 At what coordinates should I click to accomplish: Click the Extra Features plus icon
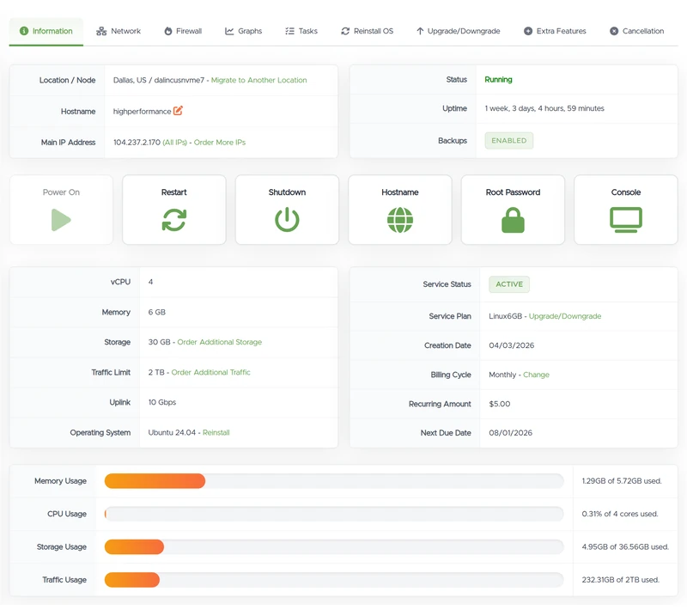point(528,31)
